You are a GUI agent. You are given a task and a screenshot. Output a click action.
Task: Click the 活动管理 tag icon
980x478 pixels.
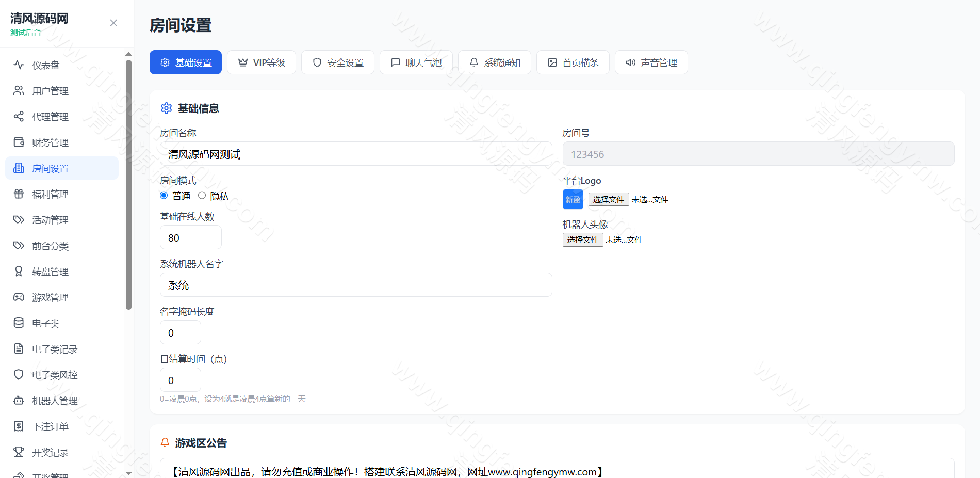19,220
